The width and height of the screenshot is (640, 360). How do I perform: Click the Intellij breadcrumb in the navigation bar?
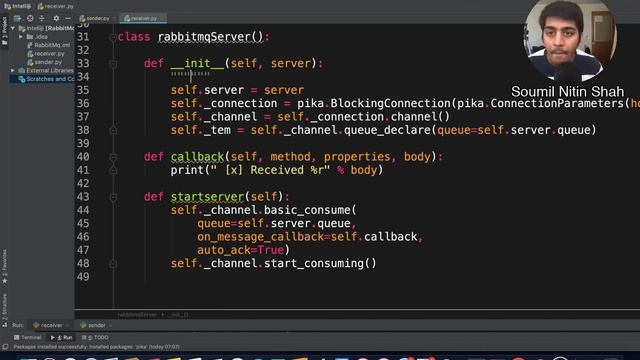point(18,6)
